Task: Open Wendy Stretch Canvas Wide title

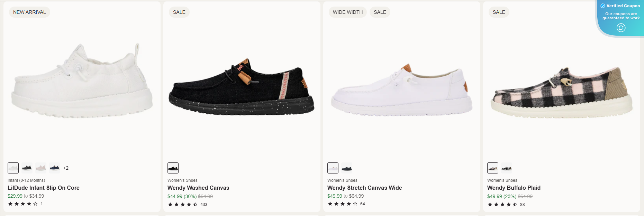Action: pos(365,188)
